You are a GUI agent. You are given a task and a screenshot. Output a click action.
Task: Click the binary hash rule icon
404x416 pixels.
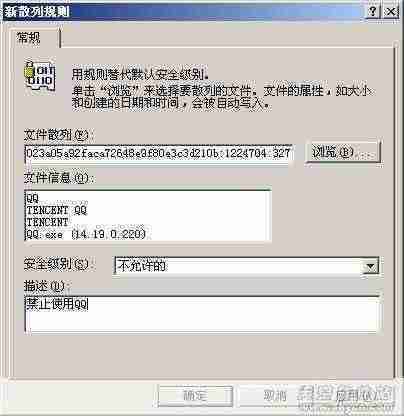(x=39, y=76)
